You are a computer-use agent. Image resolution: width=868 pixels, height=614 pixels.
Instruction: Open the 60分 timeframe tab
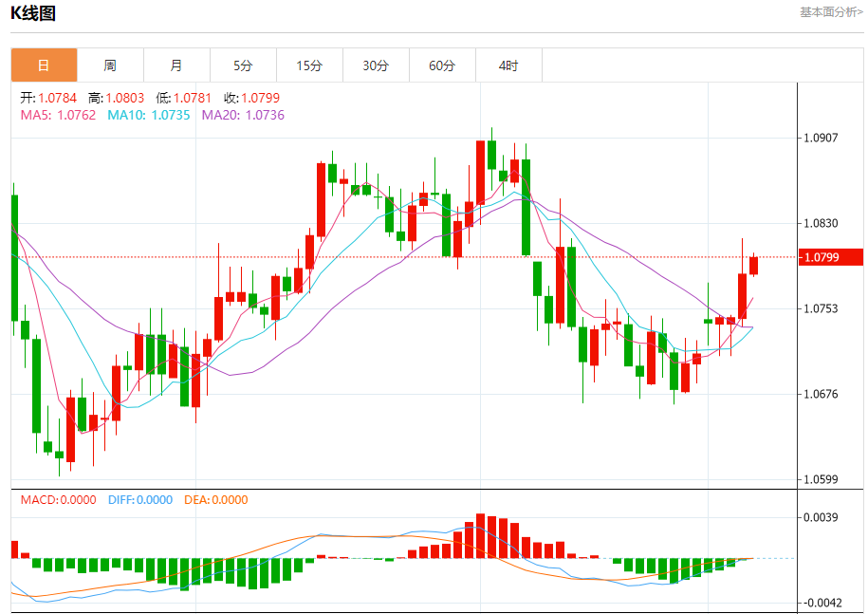click(443, 65)
